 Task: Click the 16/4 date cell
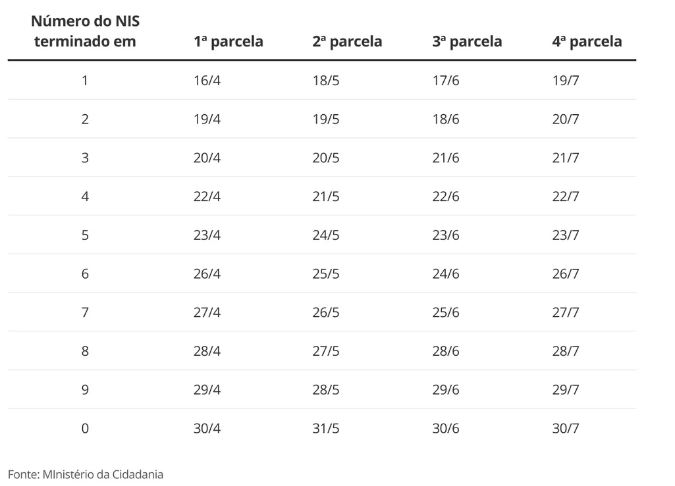point(207,80)
